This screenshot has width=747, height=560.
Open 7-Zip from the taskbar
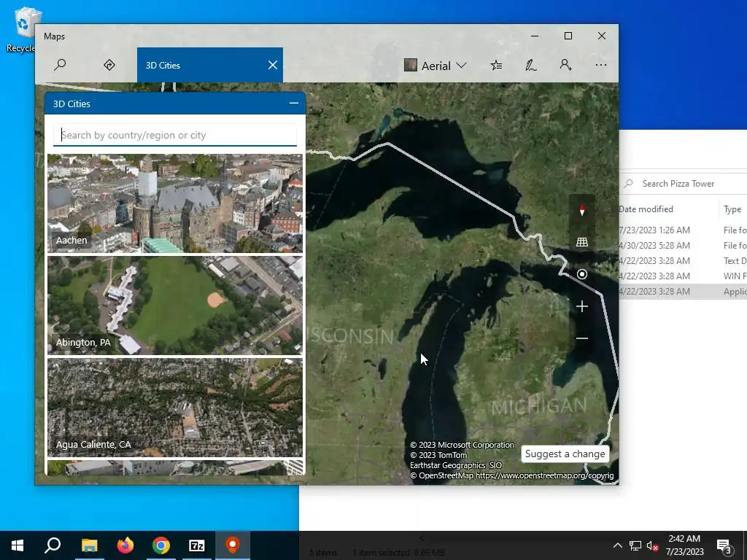[x=197, y=545]
